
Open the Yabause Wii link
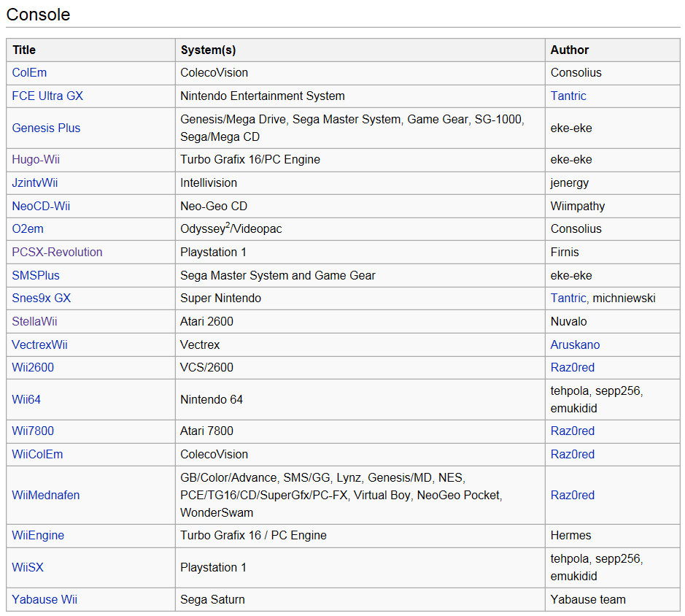pyautogui.click(x=44, y=599)
